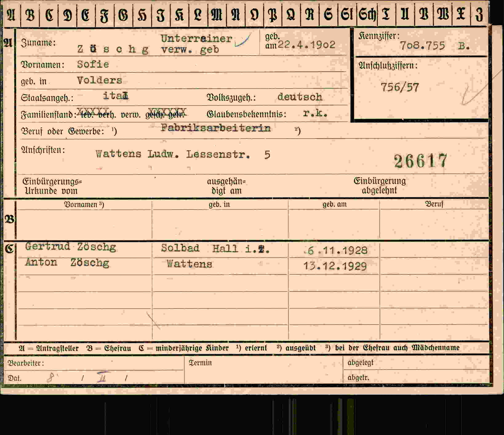Image resolution: width=504 pixels, height=435 pixels.
Task: Click the typed surname "Z ö s c h g"
Action: click(x=113, y=49)
